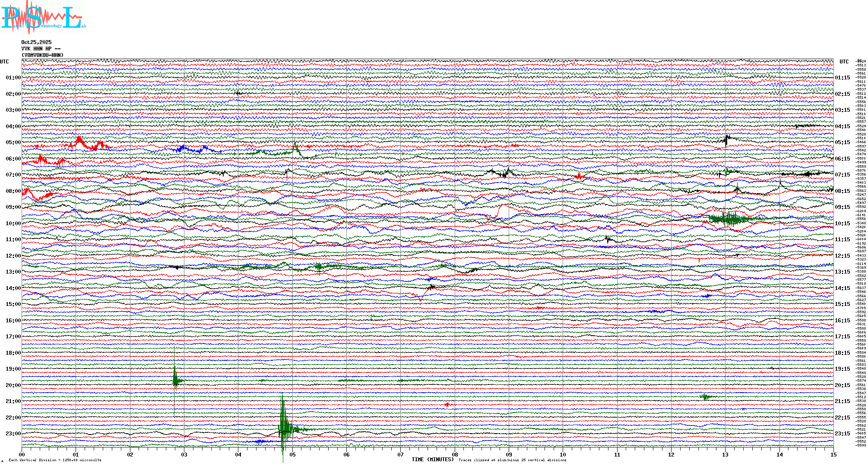Click the VVK HHN HP station text
868x466 pixels.
(x=41, y=49)
